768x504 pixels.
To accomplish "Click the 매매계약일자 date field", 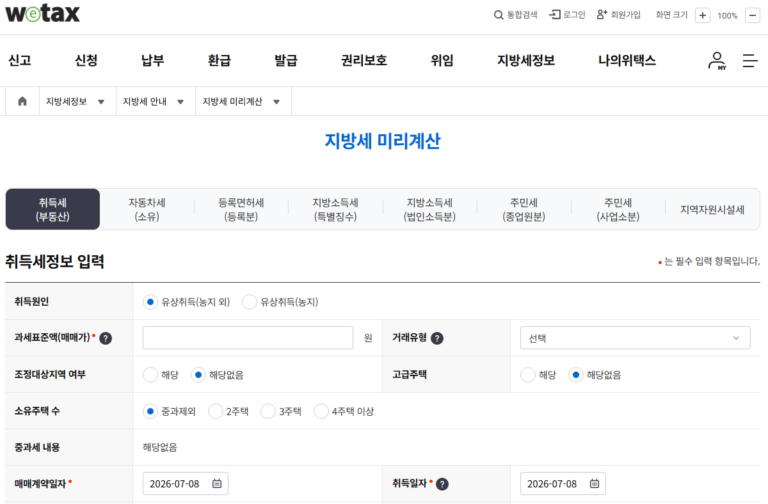I will pos(185,483).
